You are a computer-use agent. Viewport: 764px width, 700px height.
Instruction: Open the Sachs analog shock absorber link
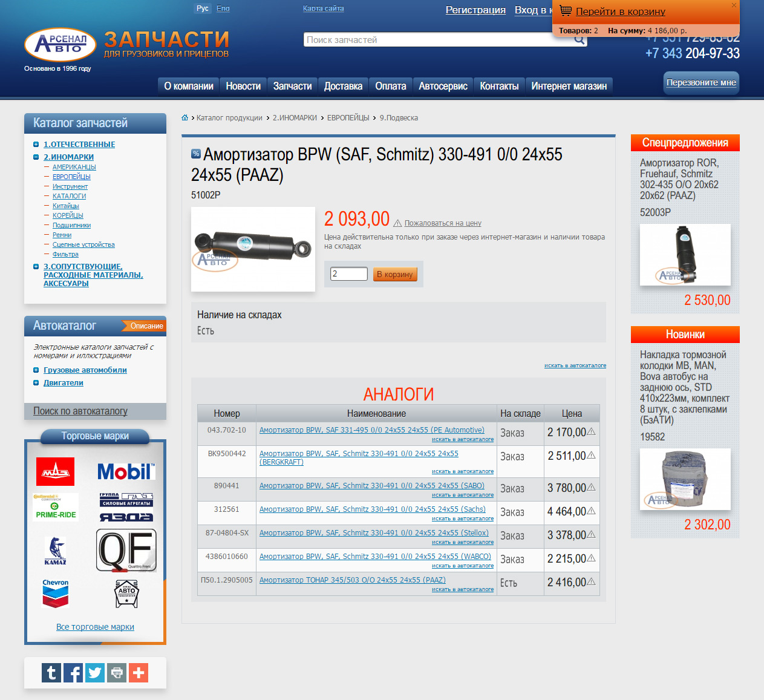pos(373,509)
